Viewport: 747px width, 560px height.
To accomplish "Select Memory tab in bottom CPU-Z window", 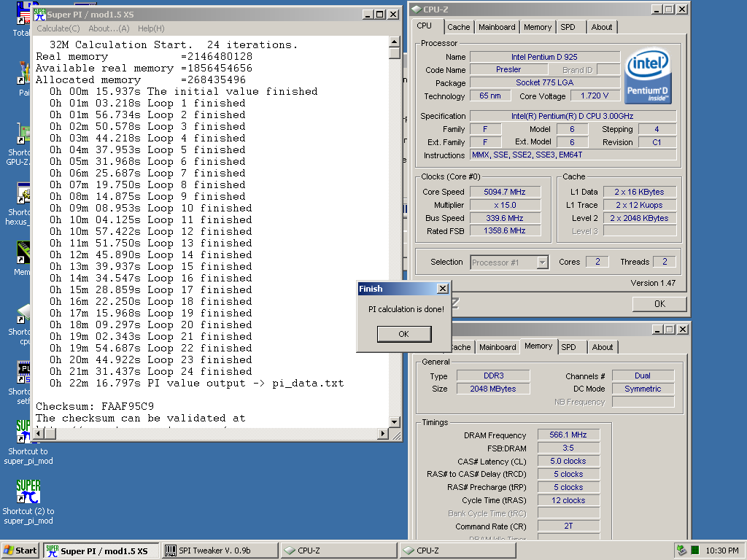I will point(538,346).
